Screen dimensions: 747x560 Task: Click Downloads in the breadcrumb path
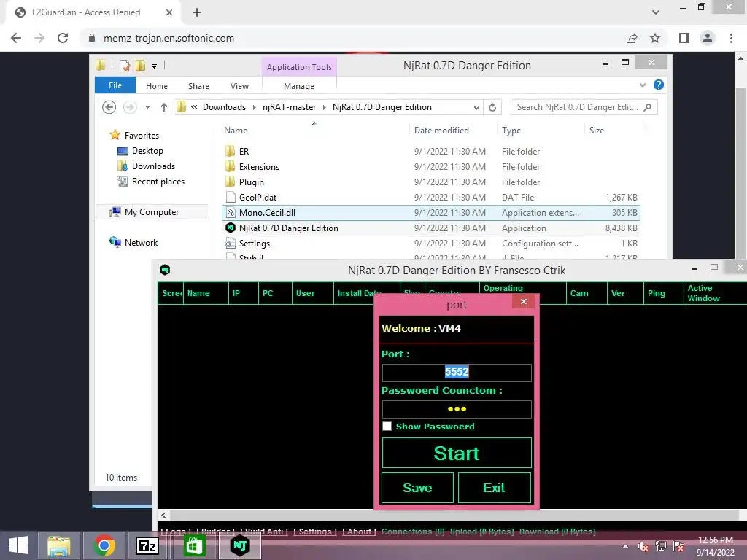(224, 107)
